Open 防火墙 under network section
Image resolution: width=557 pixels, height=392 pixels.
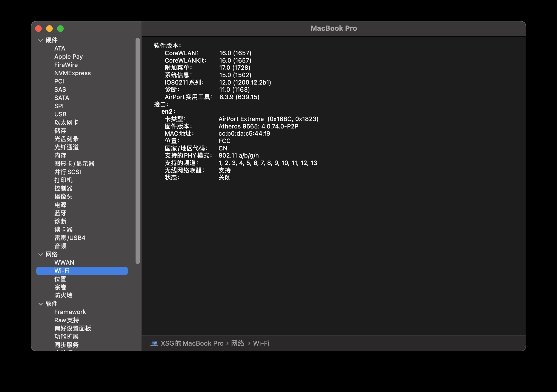pyautogui.click(x=63, y=295)
